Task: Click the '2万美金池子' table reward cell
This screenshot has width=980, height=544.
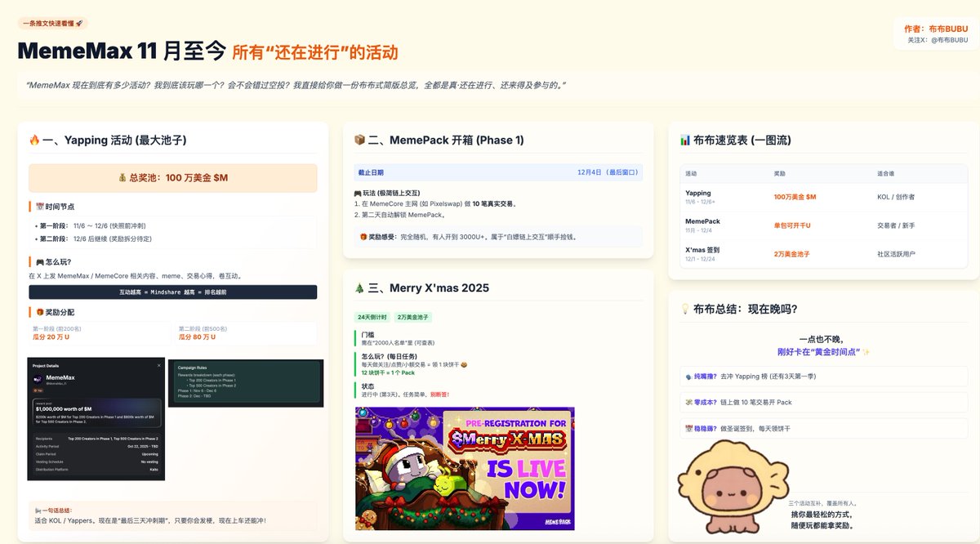Action: [792, 254]
